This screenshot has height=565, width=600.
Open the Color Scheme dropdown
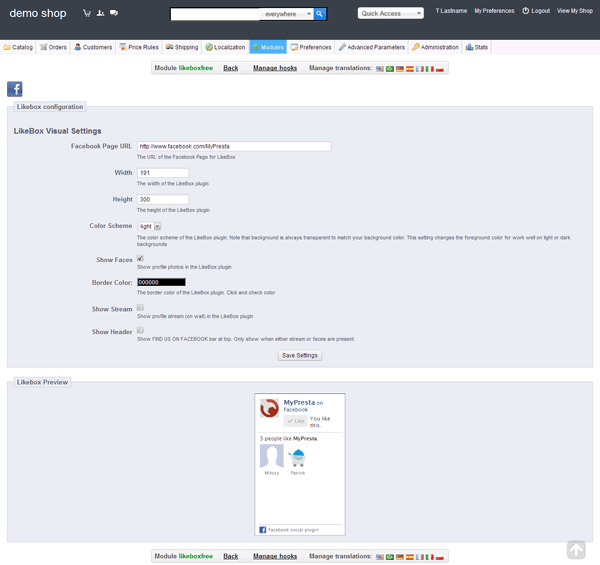tap(150, 227)
